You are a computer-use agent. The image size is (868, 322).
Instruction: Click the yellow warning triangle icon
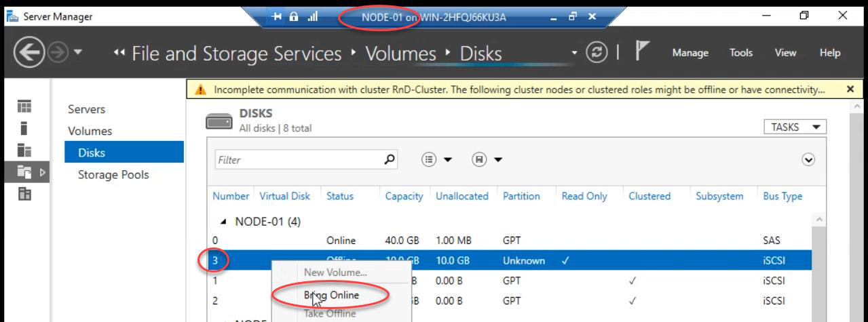(x=200, y=89)
